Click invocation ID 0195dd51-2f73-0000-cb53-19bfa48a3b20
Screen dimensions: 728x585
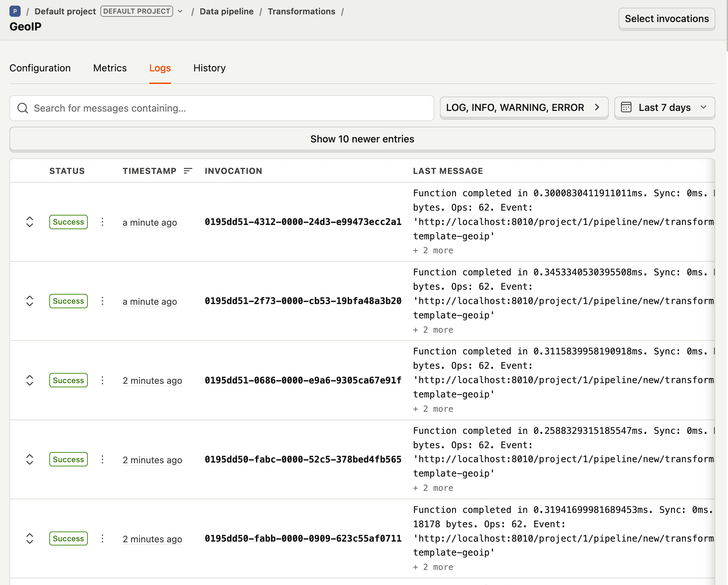coord(303,301)
